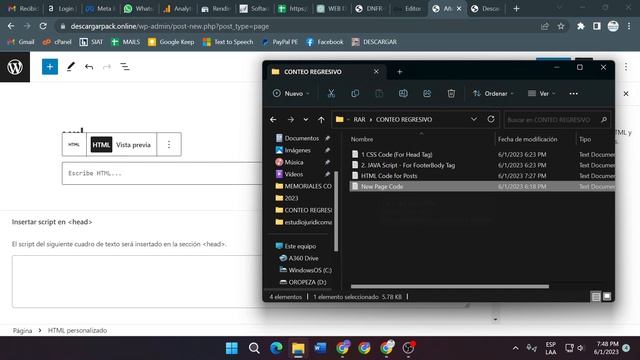Share the selected file icon
This screenshot has height=360, width=640.
[x=427, y=93]
